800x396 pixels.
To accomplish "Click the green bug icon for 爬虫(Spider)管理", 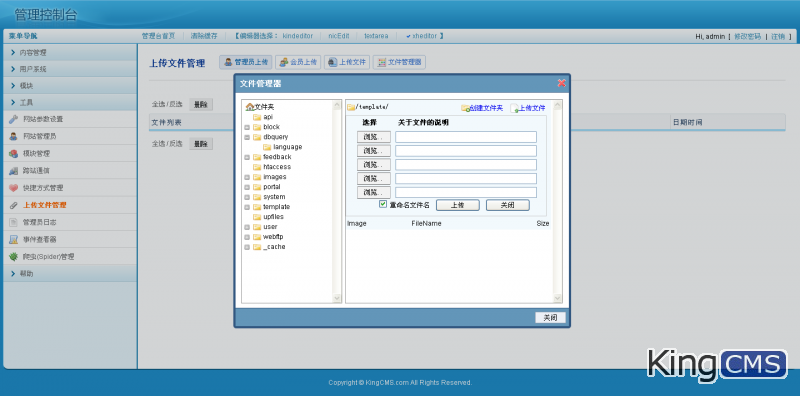I will click(14, 257).
